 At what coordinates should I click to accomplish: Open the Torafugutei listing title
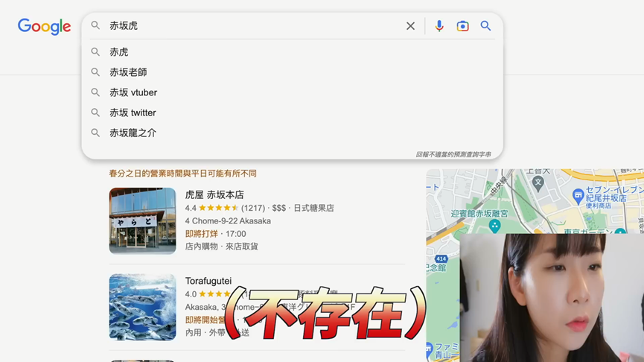208,281
